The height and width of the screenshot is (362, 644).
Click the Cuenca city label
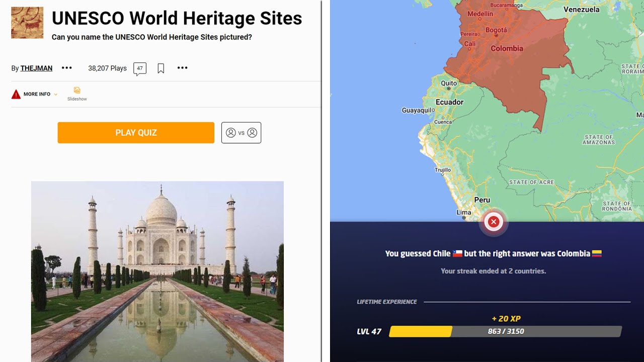point(443,122)
